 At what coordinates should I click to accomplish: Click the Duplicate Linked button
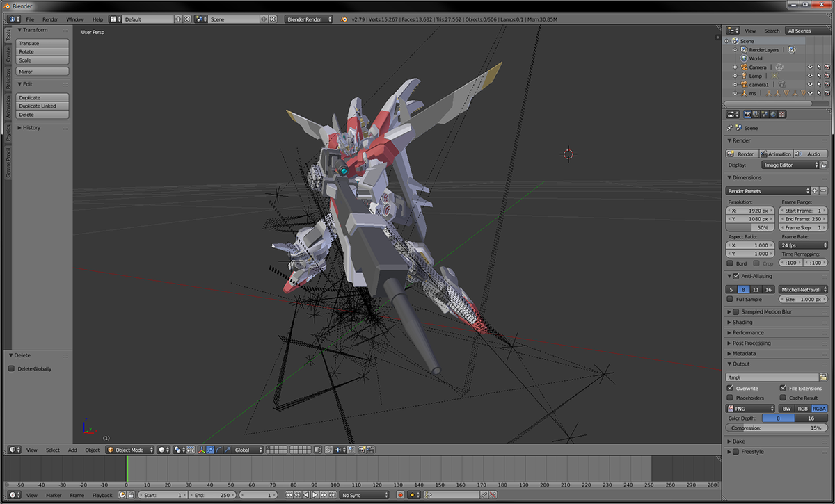(42, 106)
